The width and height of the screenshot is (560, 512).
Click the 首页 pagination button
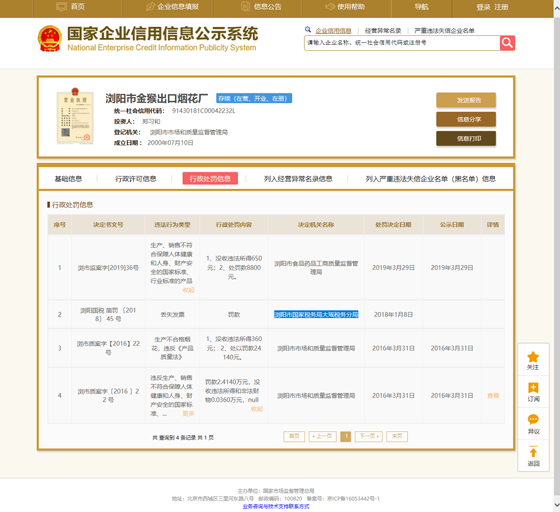pyautogui.click(x=294, y=436)
